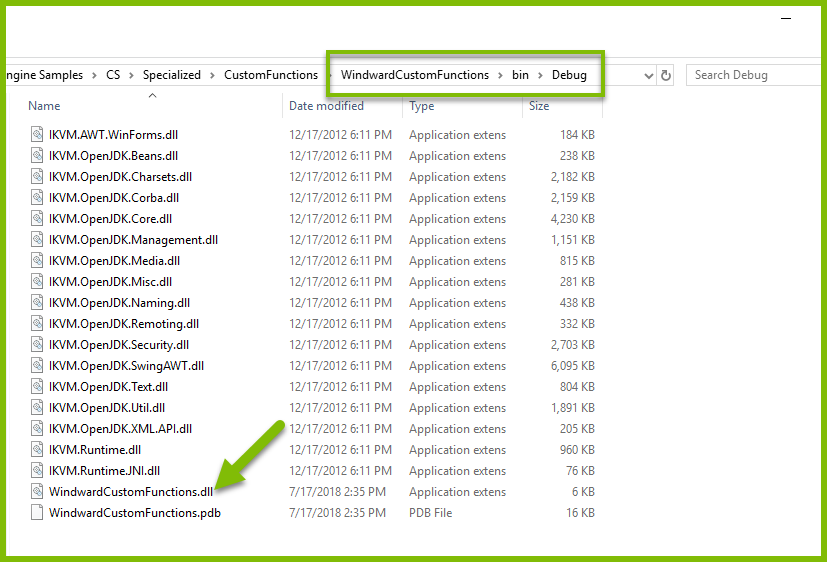Click the WindwardCustomFunctions.pdb file icon
The width and height of the screenshot is (827, 562).
[37, 512]
